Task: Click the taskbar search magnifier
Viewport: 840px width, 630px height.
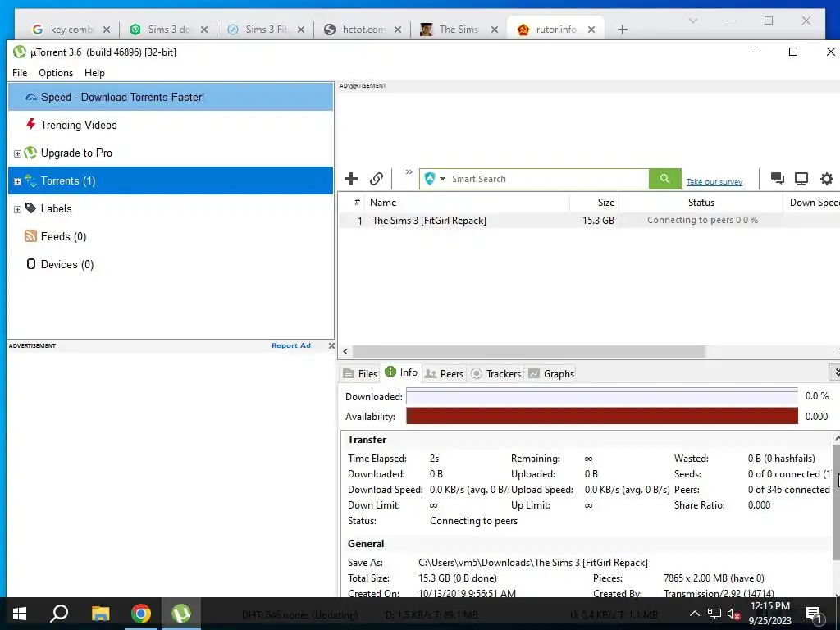Action: click(x=59, y=614)
